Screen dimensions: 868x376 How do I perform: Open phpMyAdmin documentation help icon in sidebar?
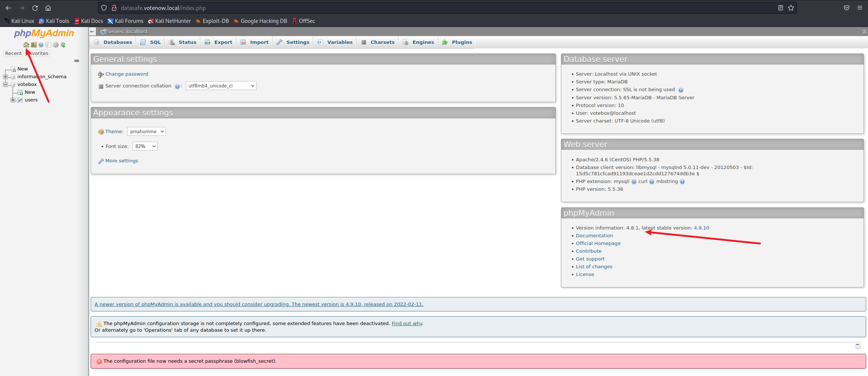coord(41,45)
